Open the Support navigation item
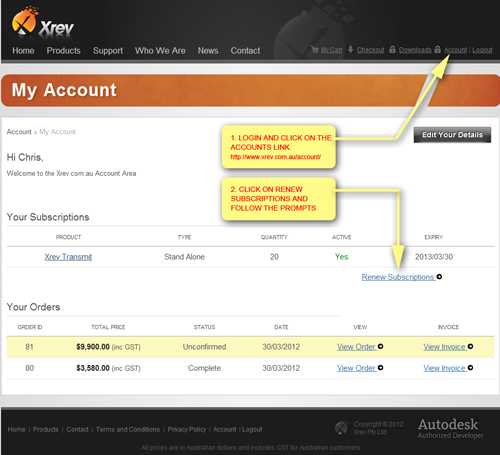500x455 pixels. click(108, 51)
